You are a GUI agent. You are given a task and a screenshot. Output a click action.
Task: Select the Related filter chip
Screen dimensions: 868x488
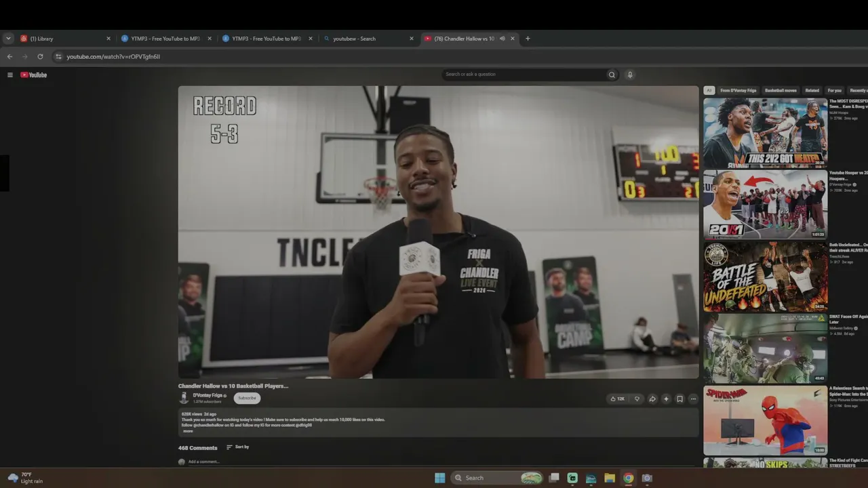coord(812,90)
